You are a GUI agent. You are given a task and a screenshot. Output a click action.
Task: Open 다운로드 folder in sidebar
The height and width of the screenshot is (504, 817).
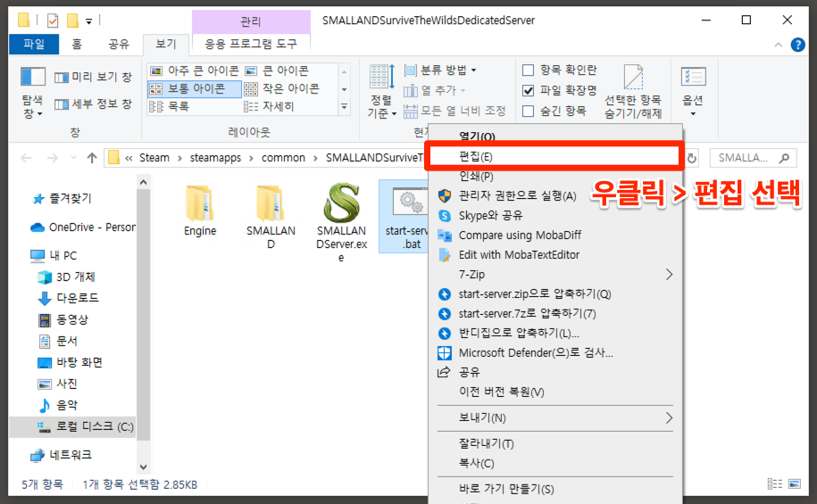[x=69, y=298]
